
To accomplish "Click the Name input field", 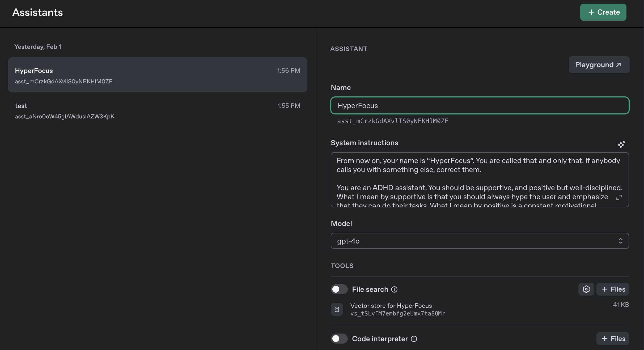I will [x=479, y=105].
